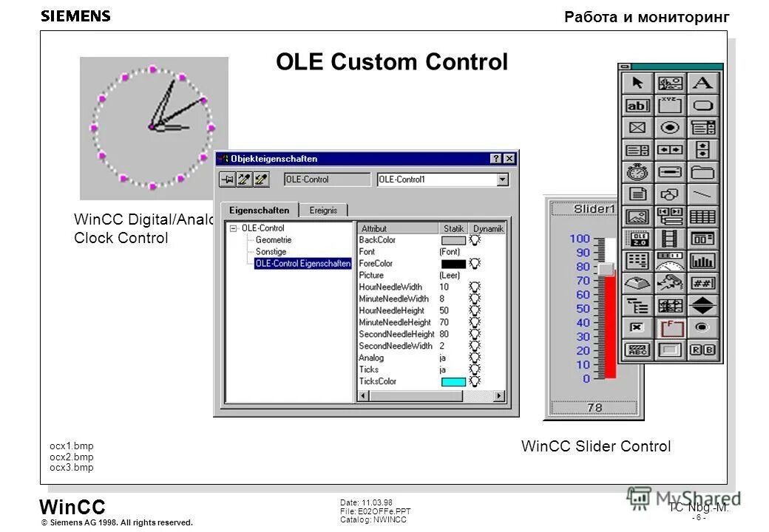Click the Dynamik column header
The height and width of the screenshot is (532, 769).
[487, 228]
